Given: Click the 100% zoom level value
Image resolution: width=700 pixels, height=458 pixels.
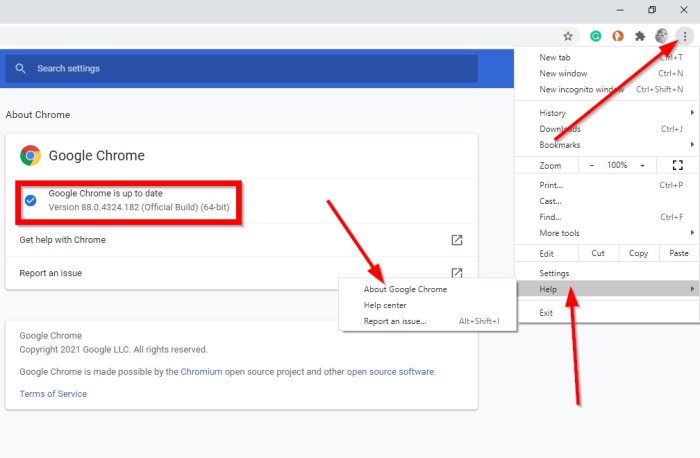Looking at the screenshot, I should click(x=617, y=165).
